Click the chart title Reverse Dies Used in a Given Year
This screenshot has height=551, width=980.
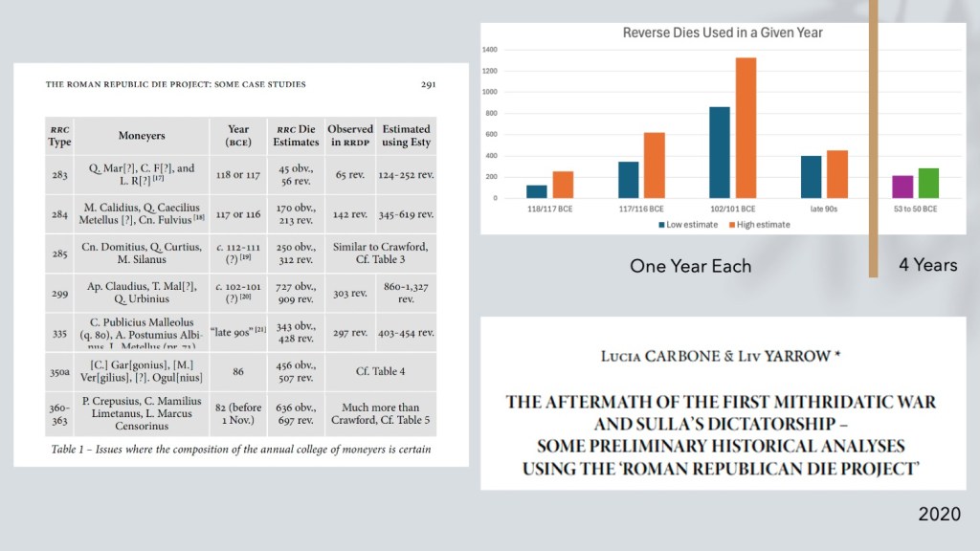[723, 33]
